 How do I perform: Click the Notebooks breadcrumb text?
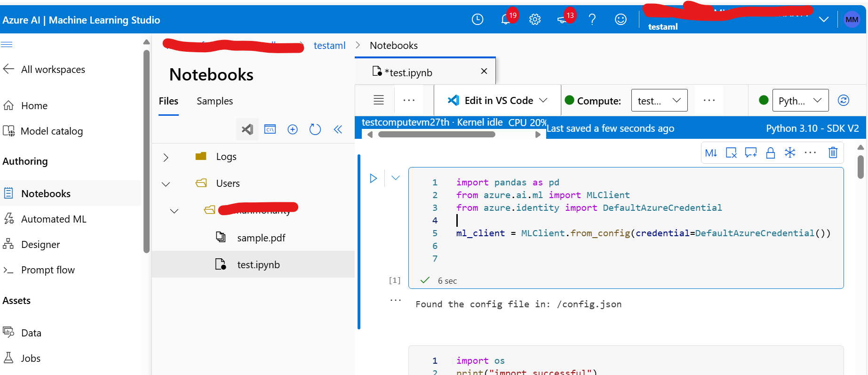coord(394,46)
